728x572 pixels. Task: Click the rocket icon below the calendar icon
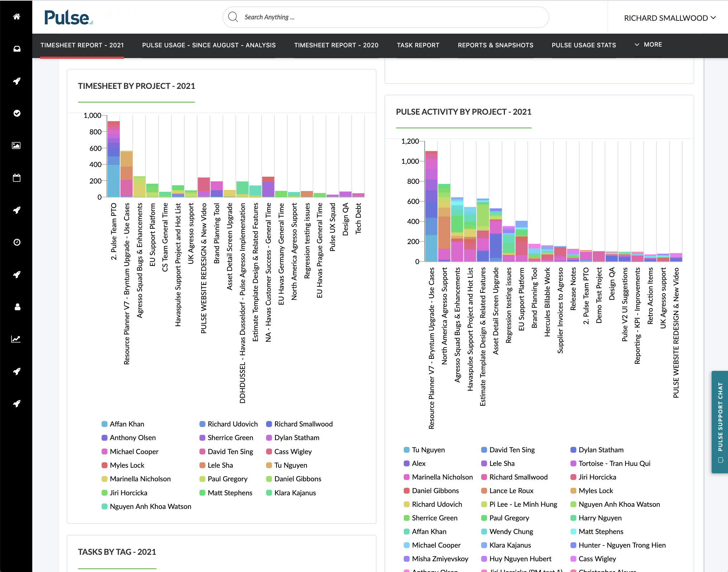point(16,210)
